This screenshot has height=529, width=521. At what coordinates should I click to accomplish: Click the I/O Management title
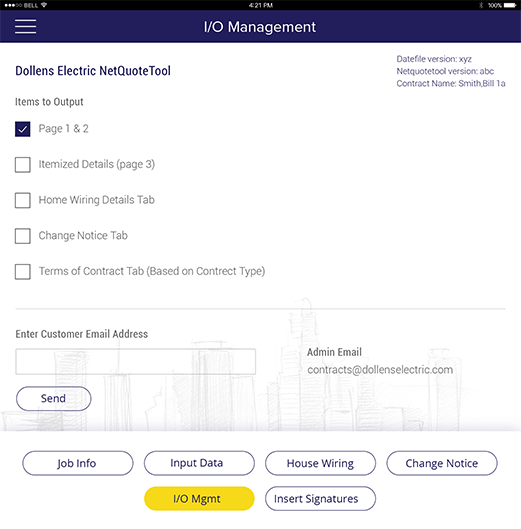[x=260, y=27]
